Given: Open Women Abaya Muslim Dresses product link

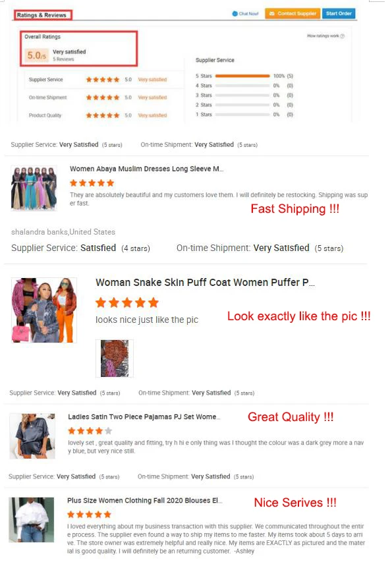Looking at the screenshot, I should (146, 169).
